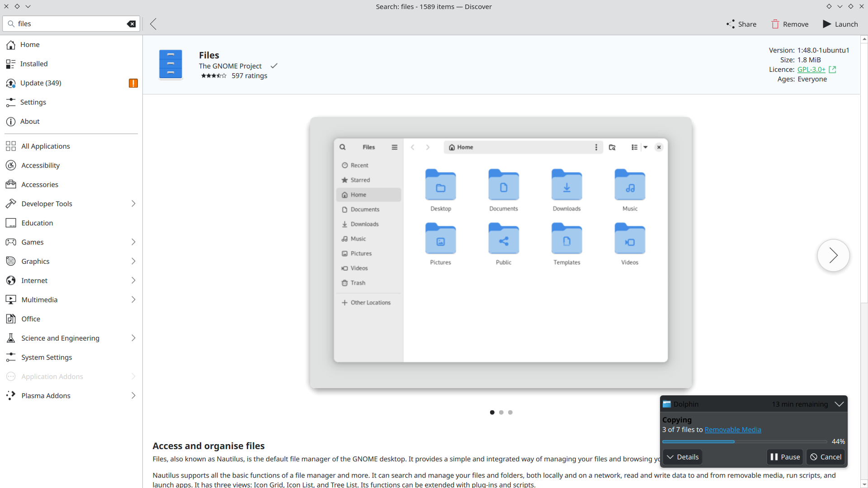
Task: Expand Details of the copying notification
Action: point(682,457)
